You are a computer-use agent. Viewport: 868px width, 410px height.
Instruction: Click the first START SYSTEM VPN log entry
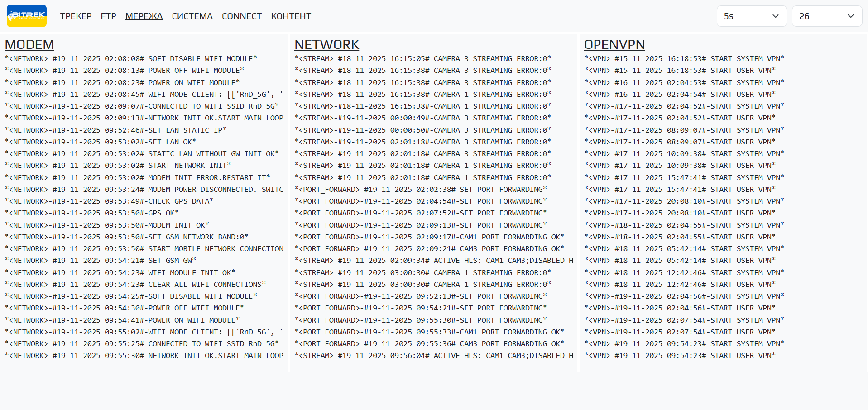point(684,58)
